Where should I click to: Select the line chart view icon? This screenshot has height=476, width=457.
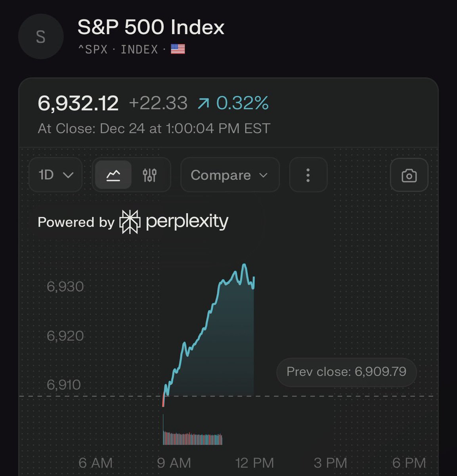113,175
